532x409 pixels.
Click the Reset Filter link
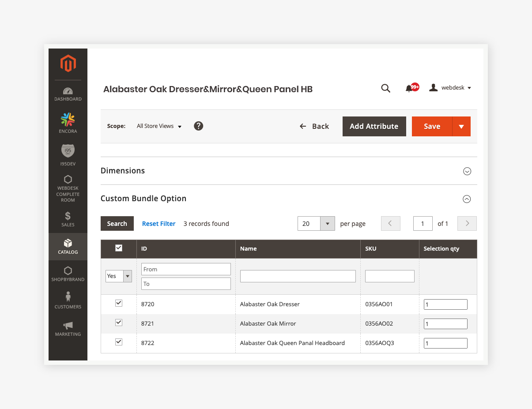pos(158,224)
